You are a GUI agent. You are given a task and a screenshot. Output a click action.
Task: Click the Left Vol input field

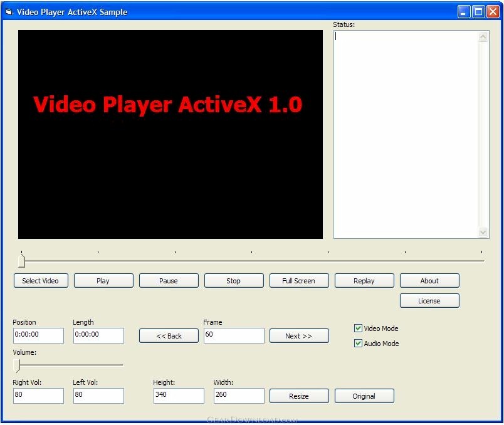[98, 396]
